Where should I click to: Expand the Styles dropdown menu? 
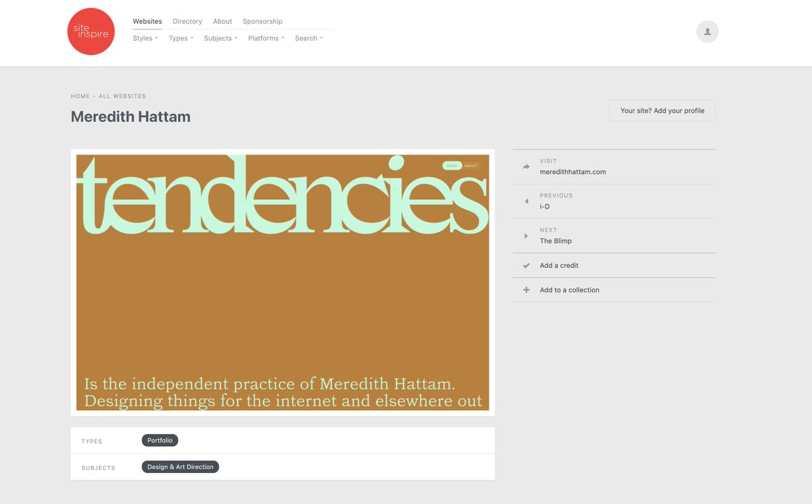145,39
